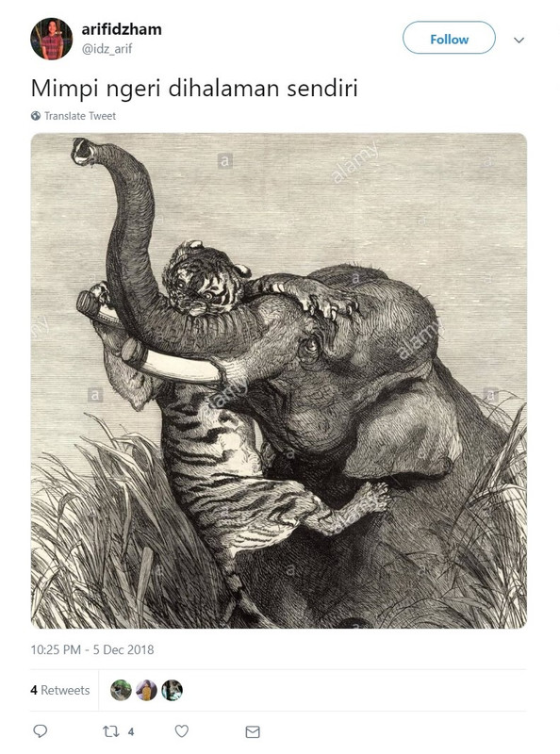Click tweet text Mimpi ngeri dihalaman sendiri
Screen dimensions: 560x754
click(x=194, y=90)
